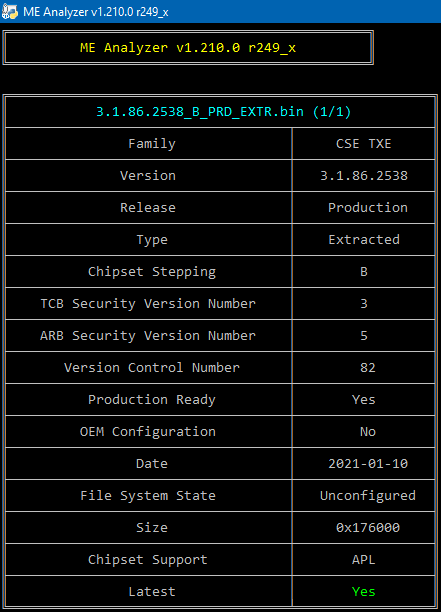Click the file name 3.1.86.2538_B_PRD_EXTR.bin
The height and width of the screenshot is (612, 441).
point(200,112)
